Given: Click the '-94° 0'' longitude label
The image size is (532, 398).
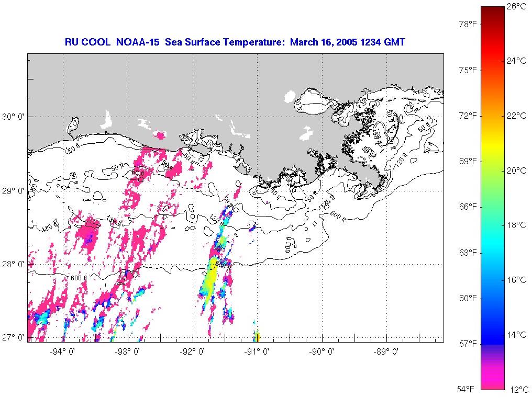Looking at the screenshot, I should point(62,351).
